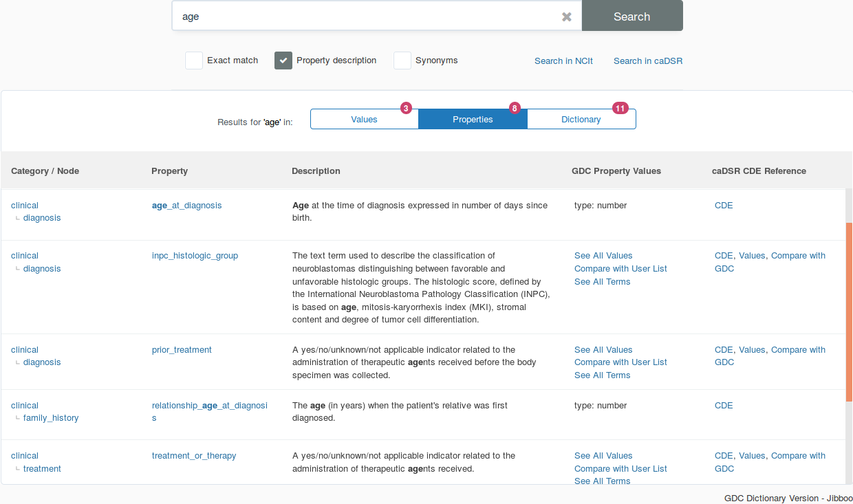Open the Search in NCIt link
Screen dimensions: 853x504
tap(563, 61)
